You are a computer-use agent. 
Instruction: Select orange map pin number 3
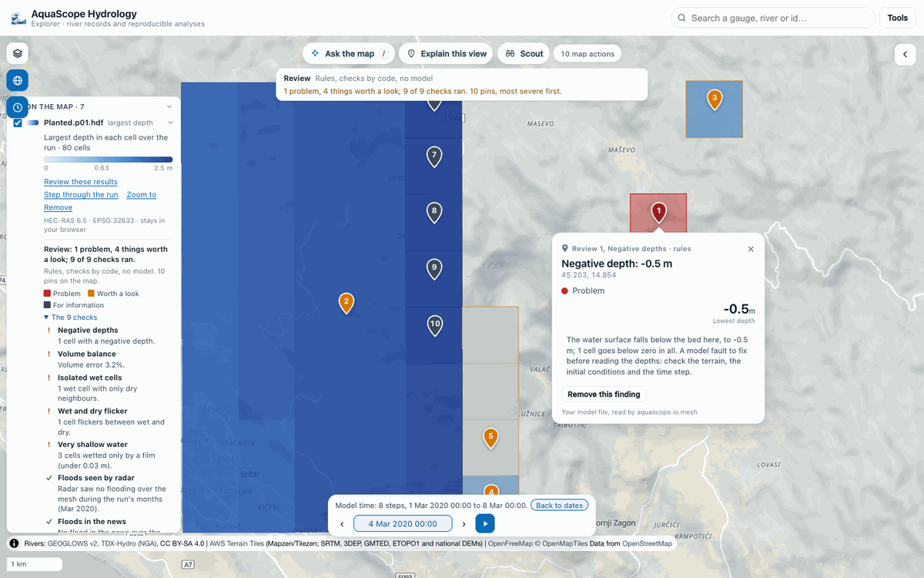715,99
